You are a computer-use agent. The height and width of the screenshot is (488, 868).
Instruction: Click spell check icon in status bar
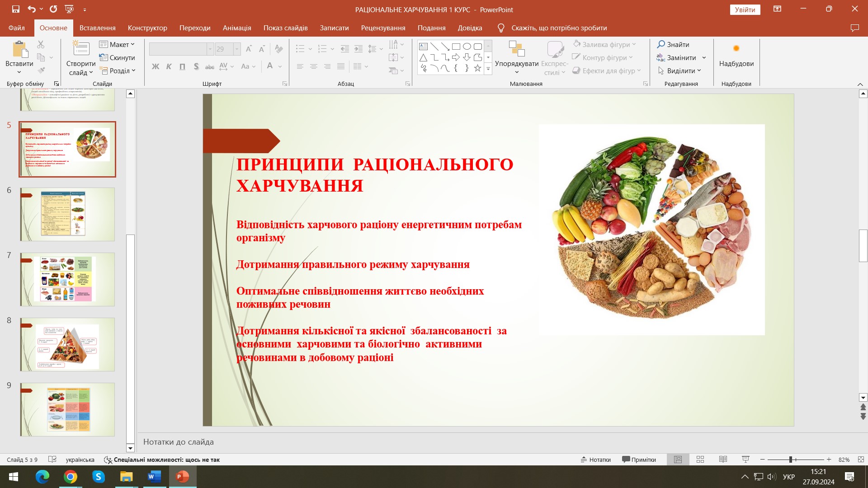52,460
